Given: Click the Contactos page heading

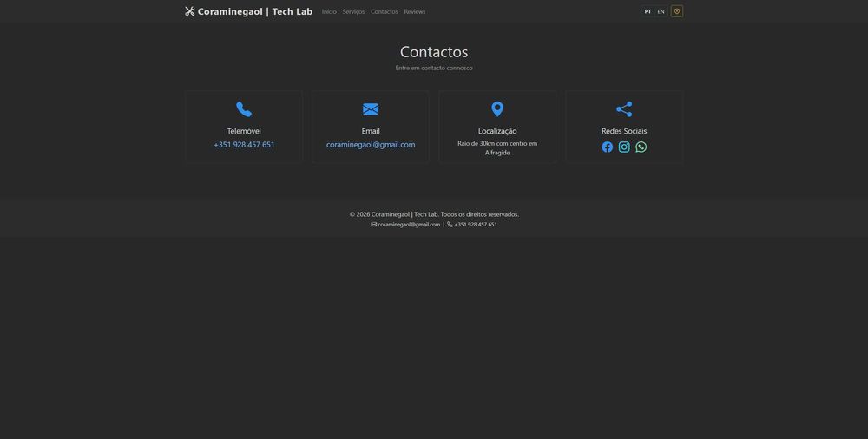Looking at the screenshot, I should click(434, 52).
